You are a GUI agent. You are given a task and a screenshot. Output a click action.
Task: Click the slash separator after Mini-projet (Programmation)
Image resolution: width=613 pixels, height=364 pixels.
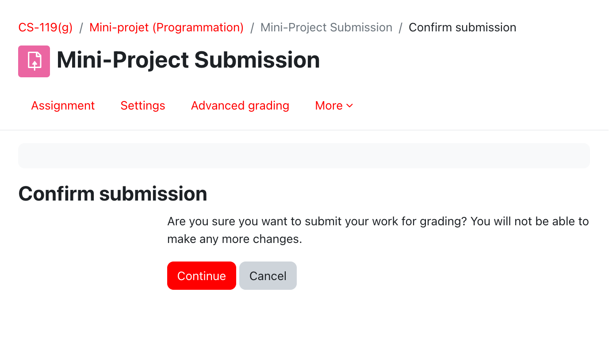pyautogui.click(x=252, y=27)
